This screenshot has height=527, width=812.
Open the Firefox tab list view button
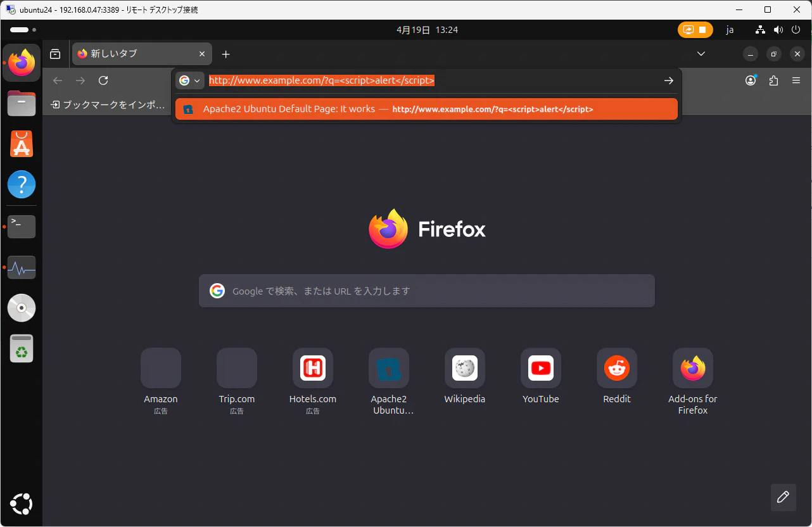[x=56, y=54]
